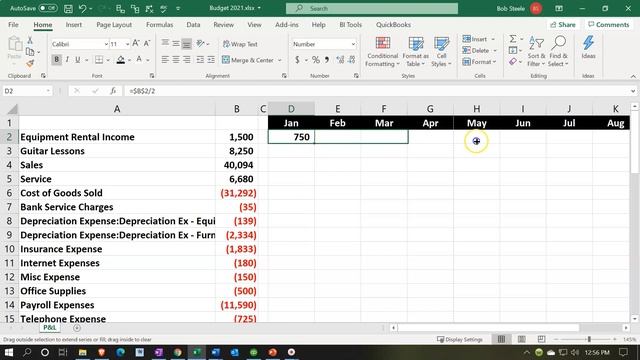Open the font size dropdown
The width and height of the screenshot is (640, 360).
tap(127, 44)
